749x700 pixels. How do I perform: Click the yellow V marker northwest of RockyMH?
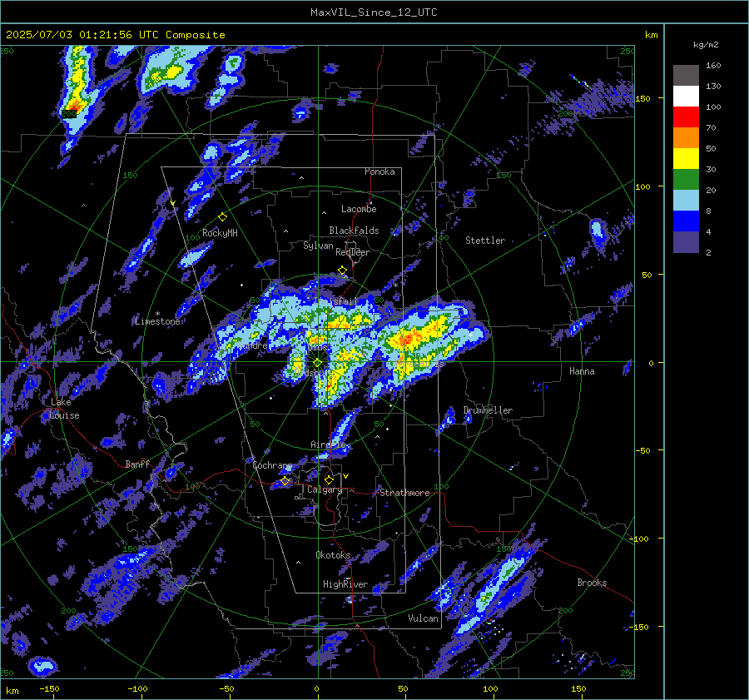[x=173, y=203]
